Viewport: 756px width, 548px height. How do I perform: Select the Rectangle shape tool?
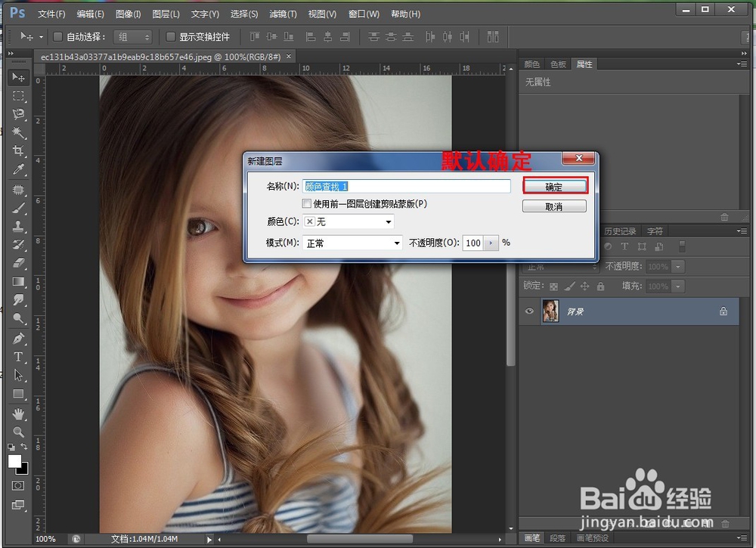click(x=18, y=394)
